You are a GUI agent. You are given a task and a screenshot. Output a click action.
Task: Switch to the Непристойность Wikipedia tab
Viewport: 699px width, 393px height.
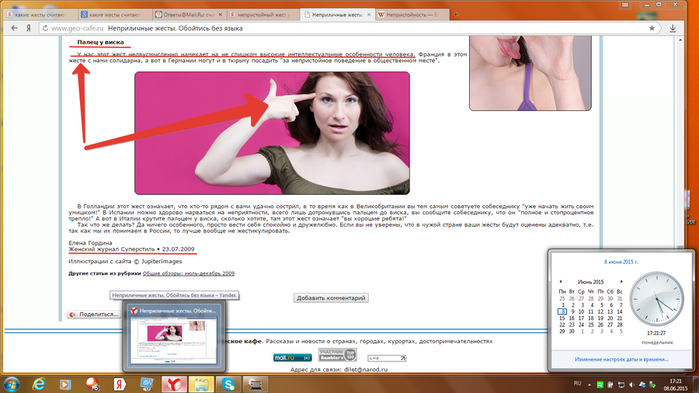(411, 15)
